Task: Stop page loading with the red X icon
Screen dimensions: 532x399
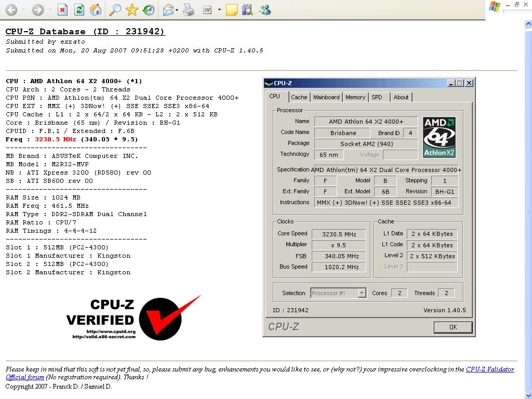Action: click(x=62, y=10)
